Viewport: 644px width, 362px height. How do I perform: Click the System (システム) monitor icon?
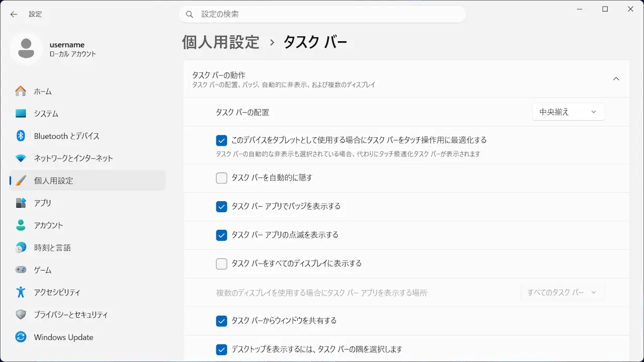coord(21,114)
